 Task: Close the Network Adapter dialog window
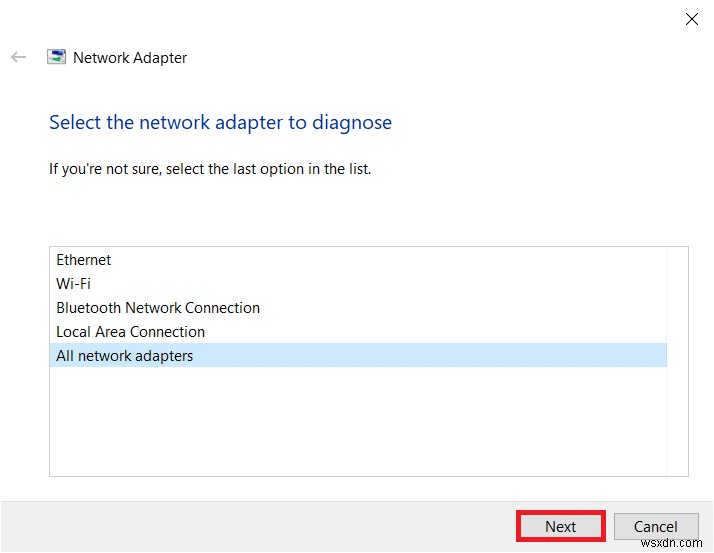tap(690, 18)
